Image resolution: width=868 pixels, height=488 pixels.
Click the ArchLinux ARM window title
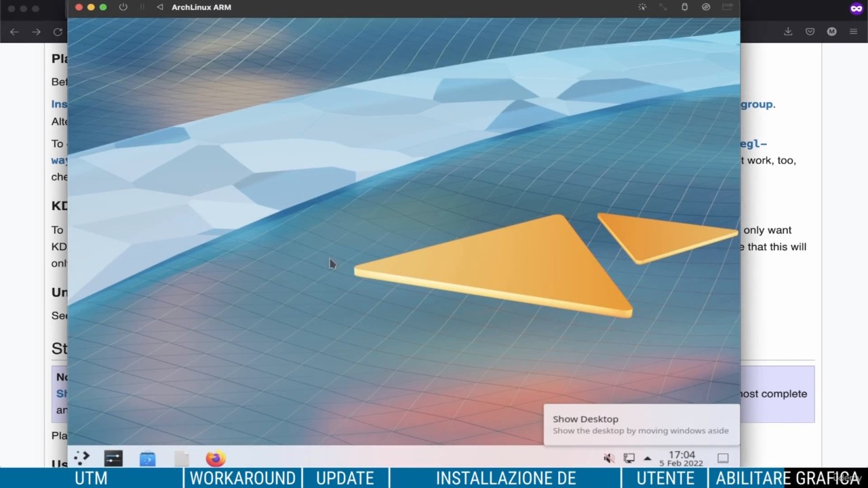pos(201,7)
